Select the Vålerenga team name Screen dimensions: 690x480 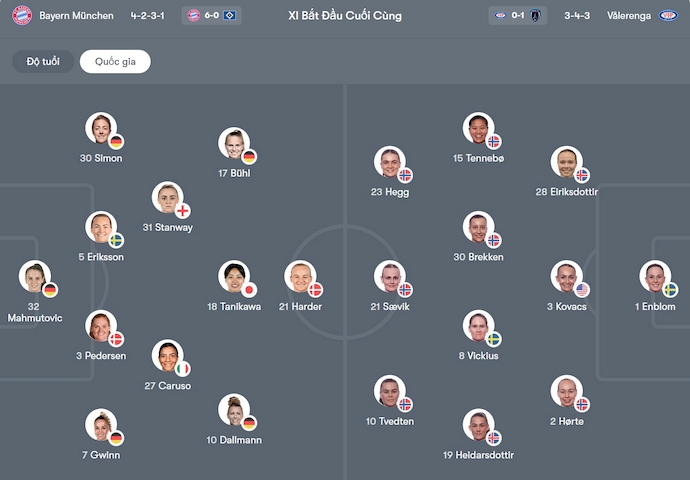pyautogui.click(x=622, y=16)
